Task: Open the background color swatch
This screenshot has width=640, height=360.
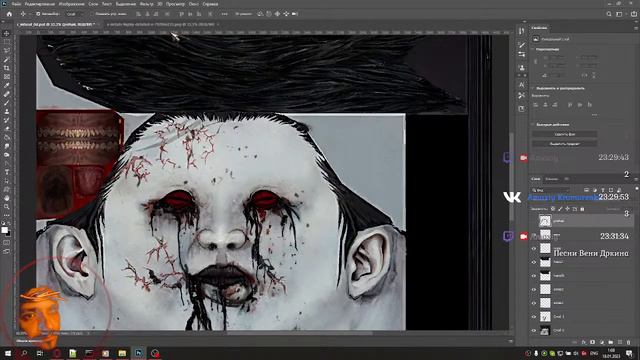Action: (x=9, y=234)
